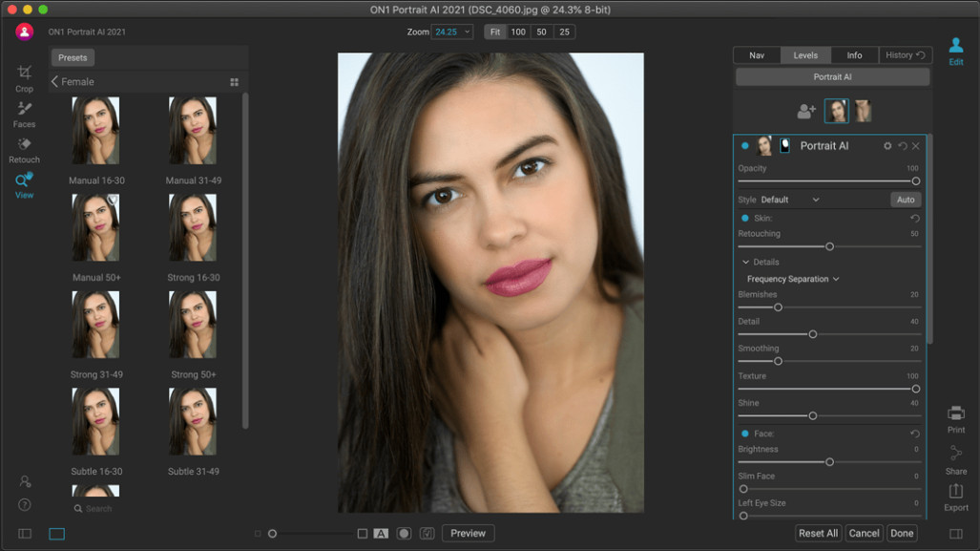Select the Crop tool
Viewport: 980px width, 551px height.
[x=25, y=79]
